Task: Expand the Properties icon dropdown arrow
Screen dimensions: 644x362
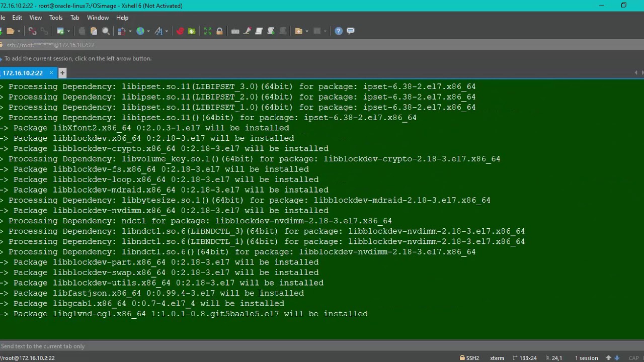Action: click(x=69, y=31)
